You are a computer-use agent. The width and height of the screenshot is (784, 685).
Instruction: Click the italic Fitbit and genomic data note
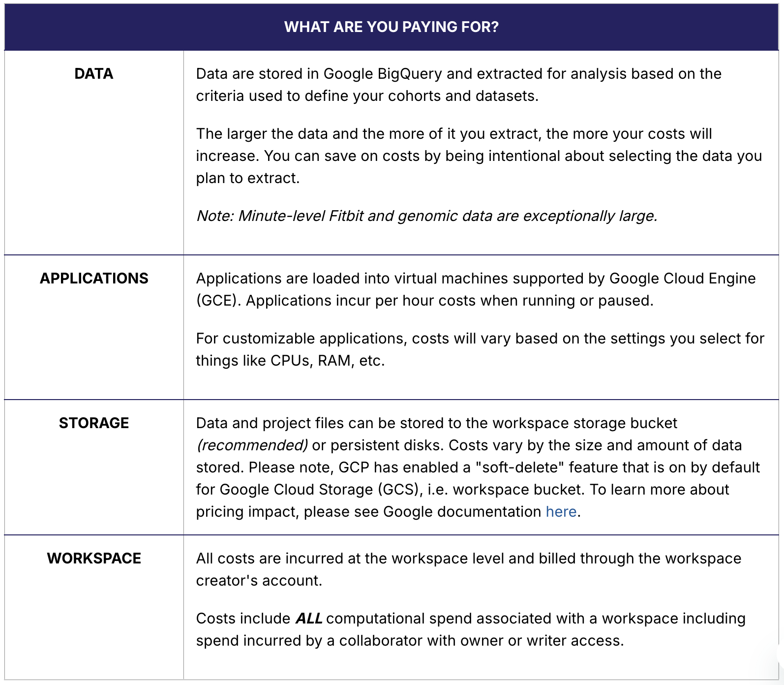point(426,216)
